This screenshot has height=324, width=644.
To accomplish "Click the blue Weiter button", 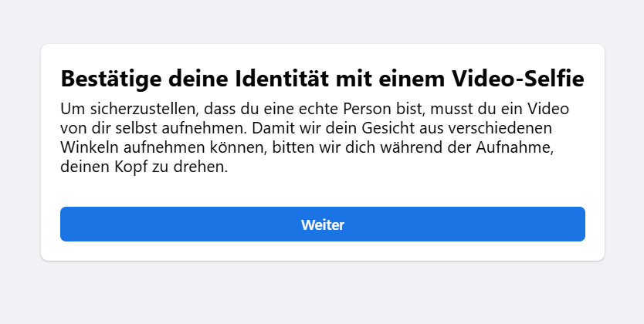I will click(x=323, y=224).
